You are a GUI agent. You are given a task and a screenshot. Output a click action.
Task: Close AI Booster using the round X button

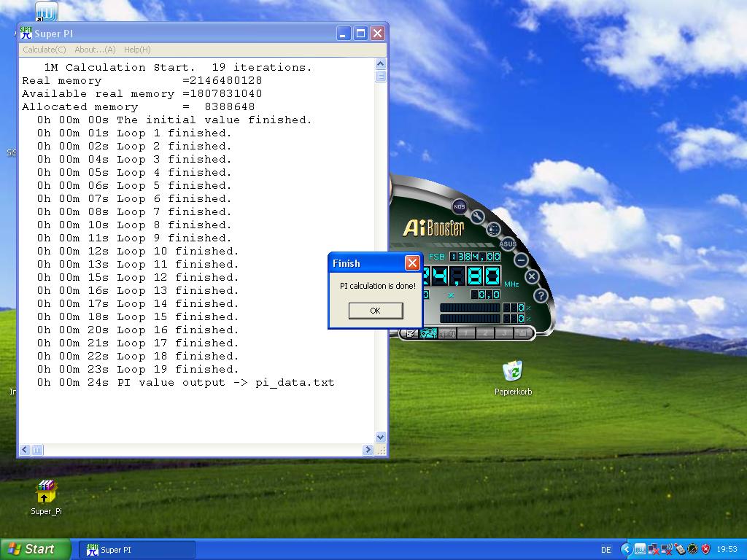(x=532, y=276)
